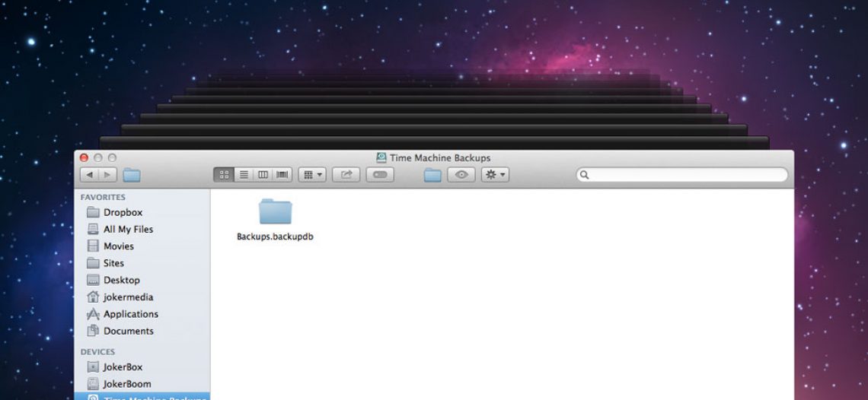Image resolution: width=868 pixels, height=400 pixels.
Task: Open Movies in the sidebar
Action: point(119,246)
